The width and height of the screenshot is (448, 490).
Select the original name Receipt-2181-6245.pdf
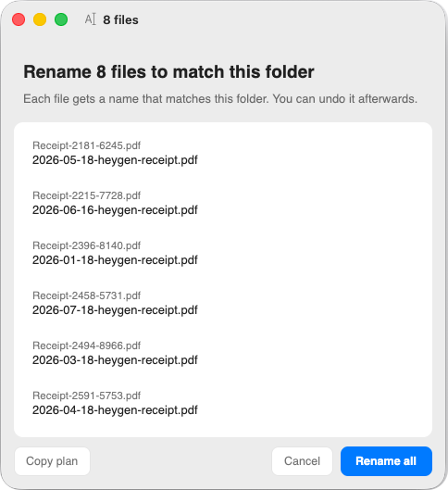86,145
